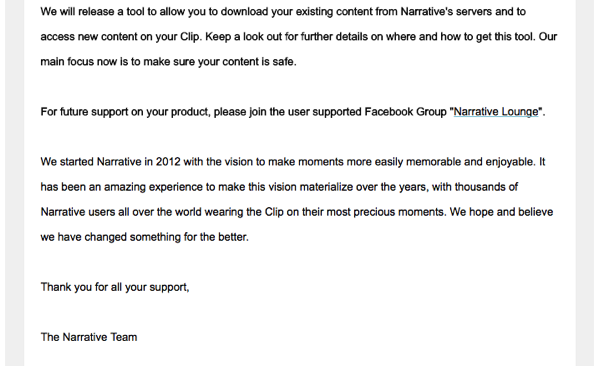
Task: Click the line starting "Narrative users all over"
Action: (297, 212)
